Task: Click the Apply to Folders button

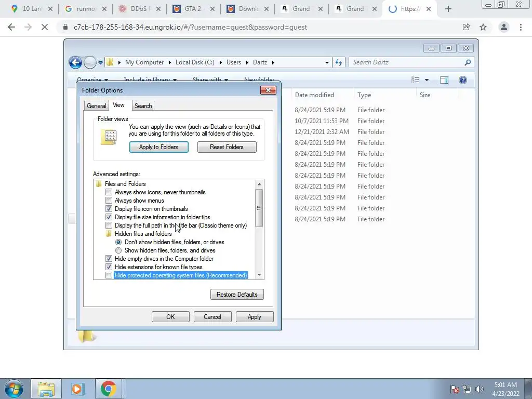Action: coord(158,147)
